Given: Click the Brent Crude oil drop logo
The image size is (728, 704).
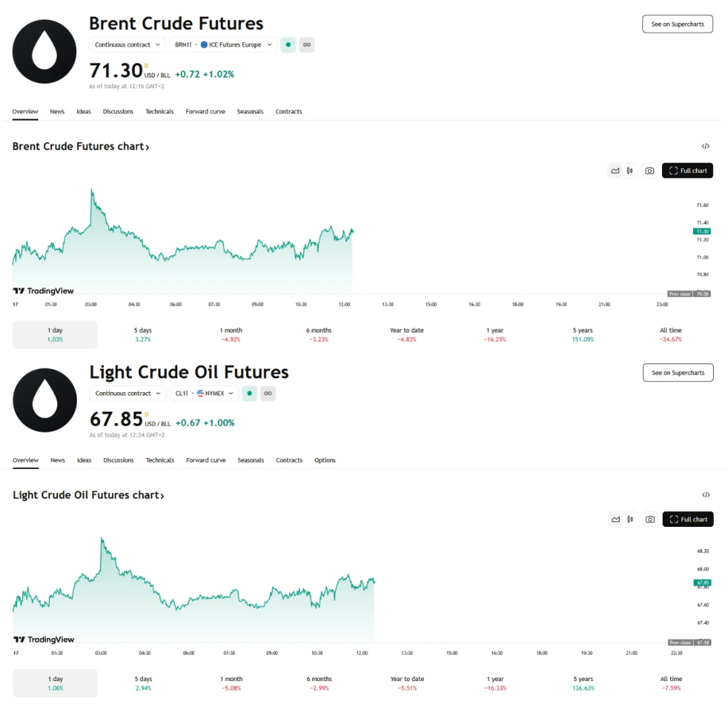Looking at the screenshot, I should point(44,52).
